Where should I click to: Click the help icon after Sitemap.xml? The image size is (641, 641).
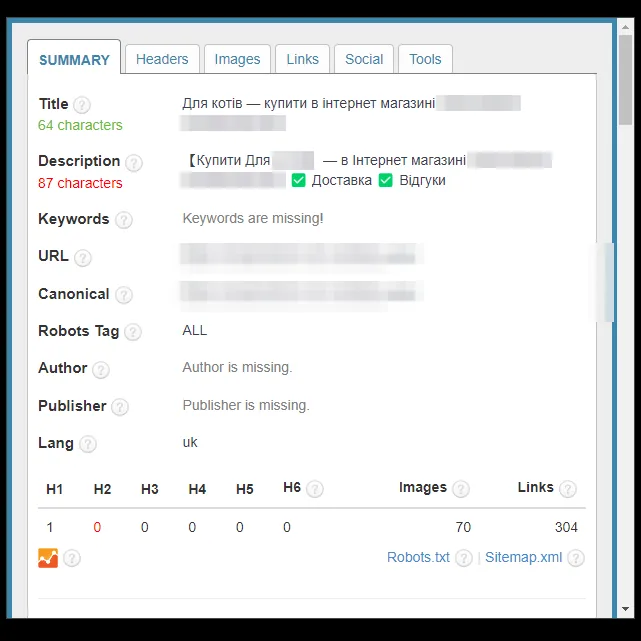[576, 558]
